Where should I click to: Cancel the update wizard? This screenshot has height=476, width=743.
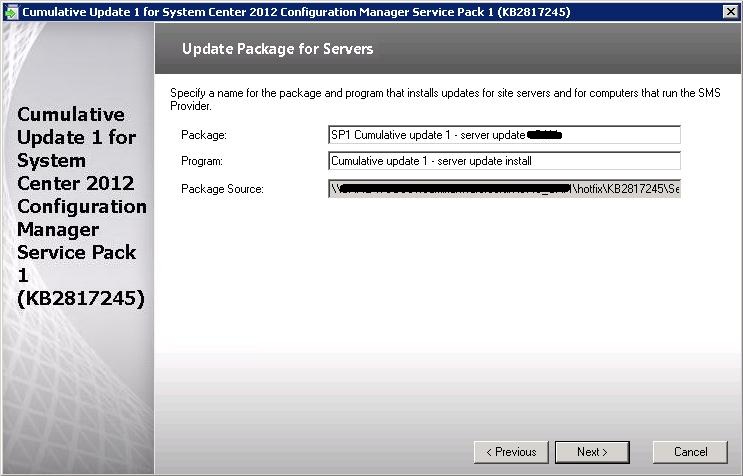[690, 452]
